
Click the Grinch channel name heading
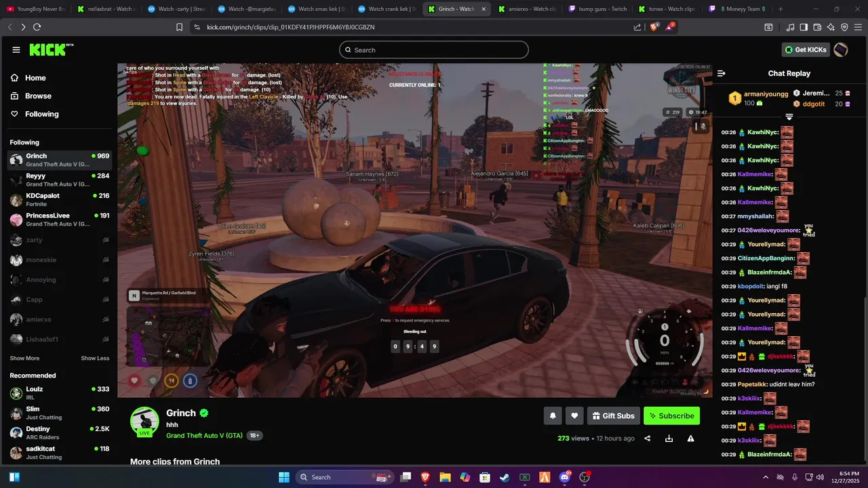[181, 413]
